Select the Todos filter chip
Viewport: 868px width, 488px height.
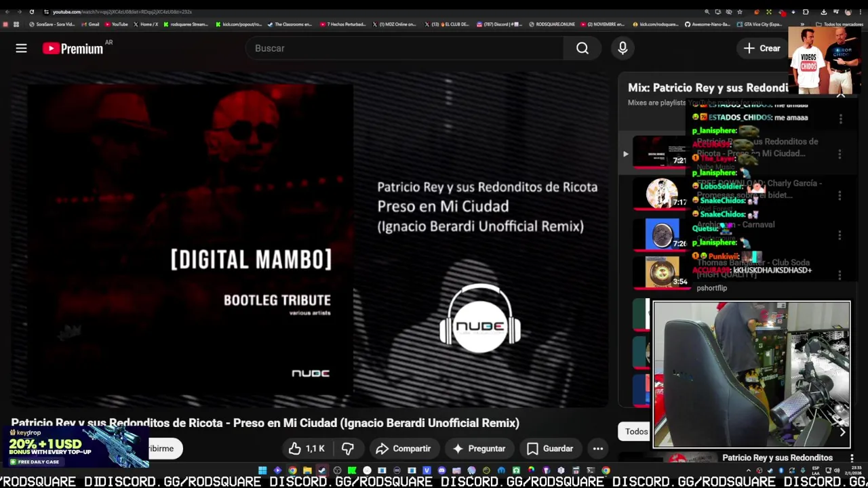[636, 432]
